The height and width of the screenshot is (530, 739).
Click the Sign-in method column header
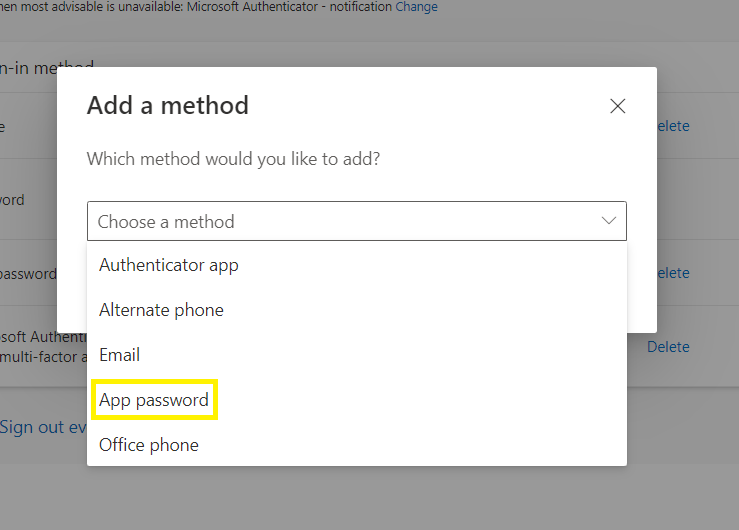coord(47,68)
